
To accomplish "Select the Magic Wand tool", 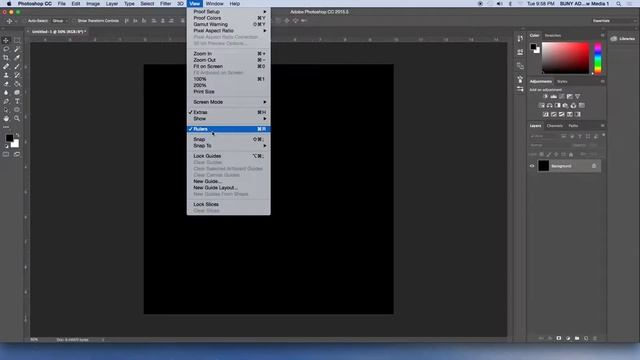I will [17, 49].
